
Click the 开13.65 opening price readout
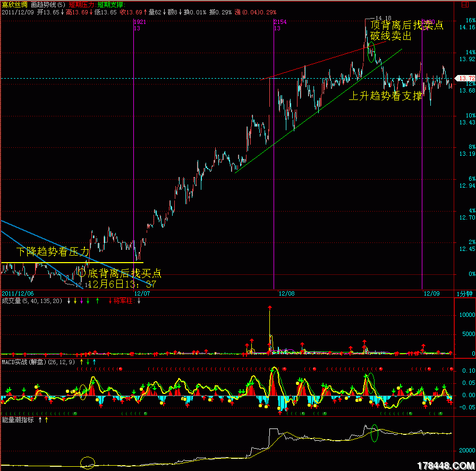point(48,12)
